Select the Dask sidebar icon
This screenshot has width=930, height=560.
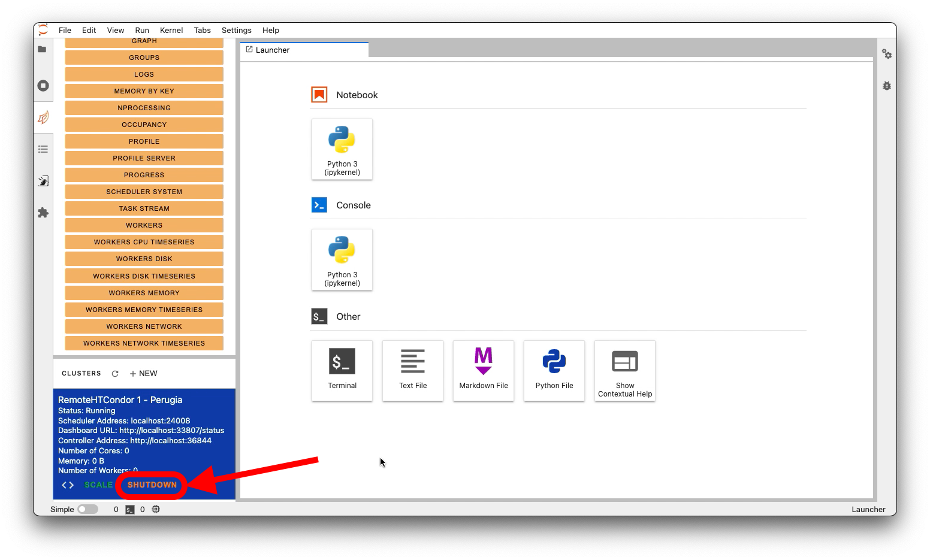(x=43, y=117)
